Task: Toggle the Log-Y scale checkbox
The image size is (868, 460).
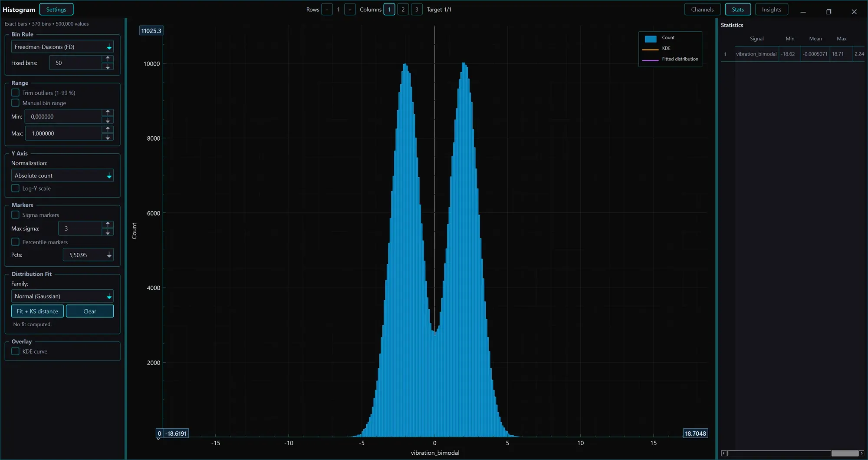Action: (x=16, y=188)
